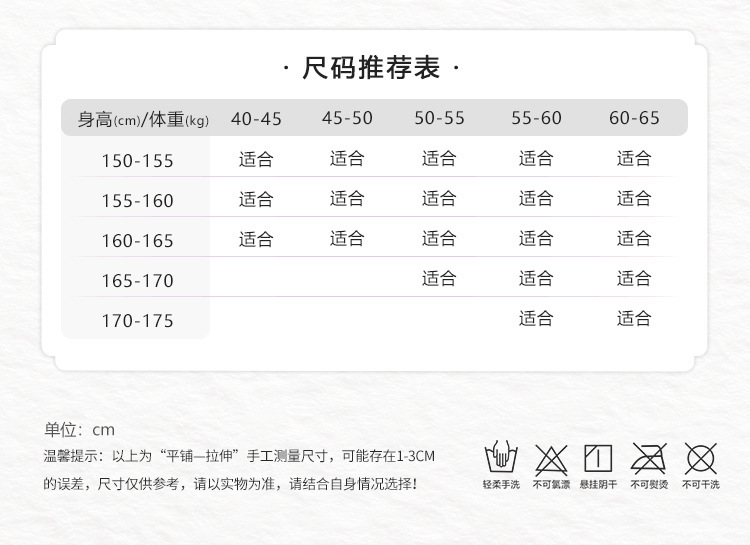The image size is (750, 545).
Task: Select the 45-50 weight column header
Action: coord(347,118)
